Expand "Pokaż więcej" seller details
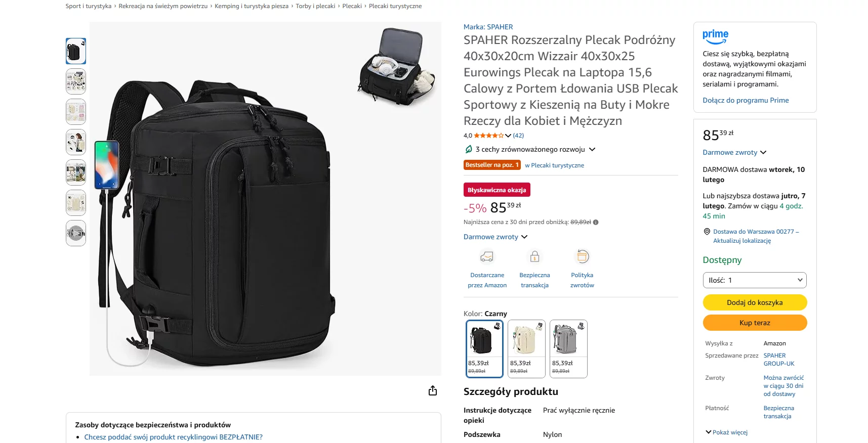The image size is (868, 443). (726, 432)
